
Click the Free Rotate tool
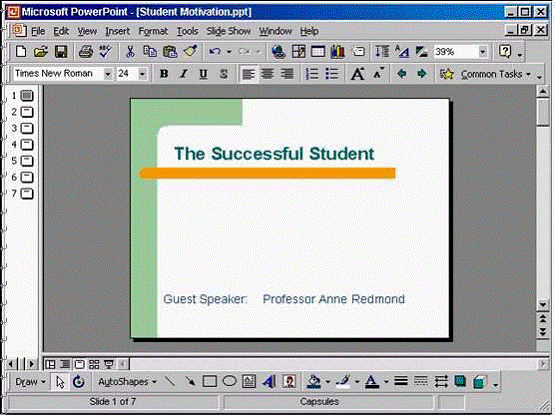point(79,382)
